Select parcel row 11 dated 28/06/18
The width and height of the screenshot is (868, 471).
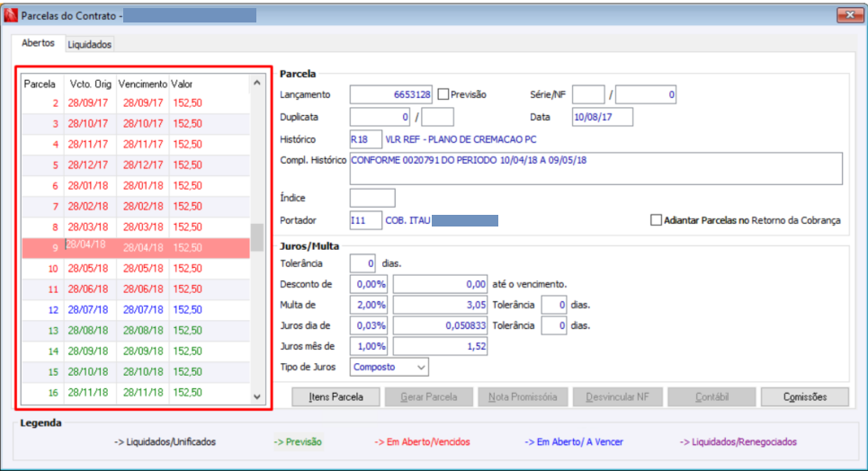[136, 289]
